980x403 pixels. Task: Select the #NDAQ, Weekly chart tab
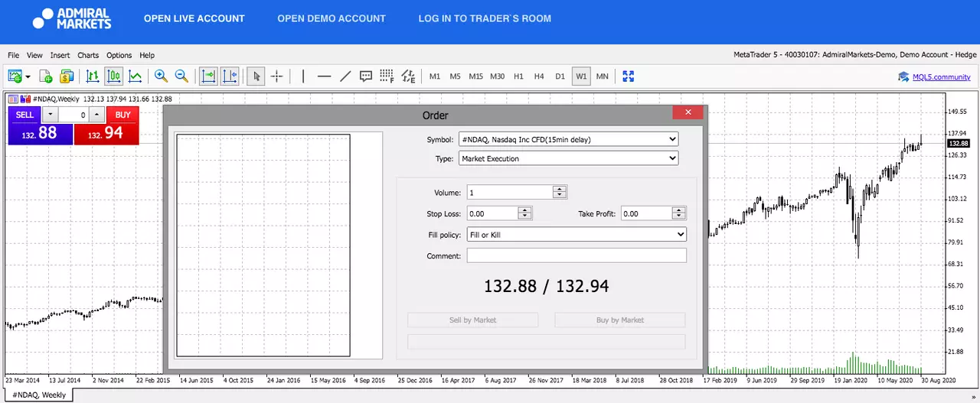click(x=39, y=395)
